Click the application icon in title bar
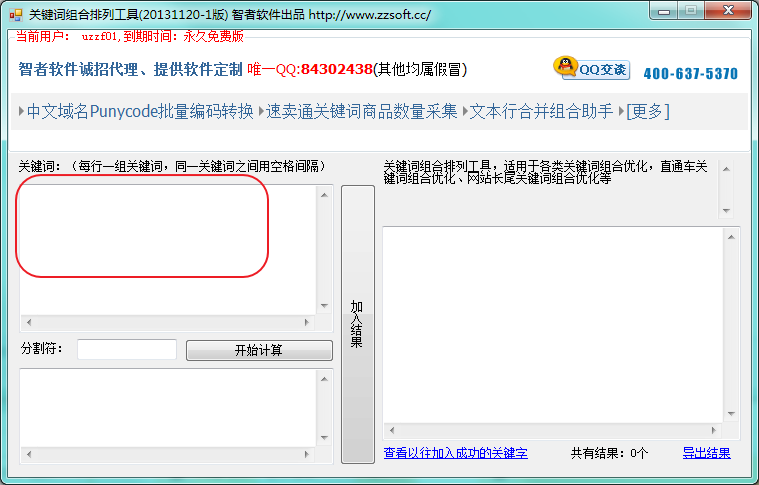Image resolution: width=759 pixels, height=485 pixels. tap(16, 15)
